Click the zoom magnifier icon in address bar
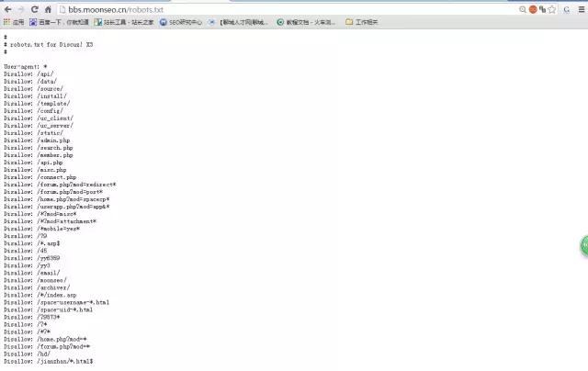Screen dimensions: 588x371 coord(523,9)
